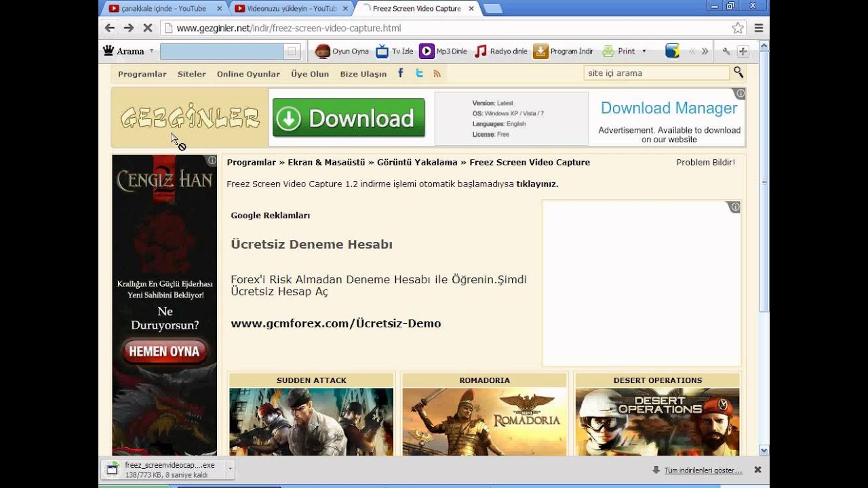
Task: Click the HEMEN OYNA button
Action: [164, 351]
